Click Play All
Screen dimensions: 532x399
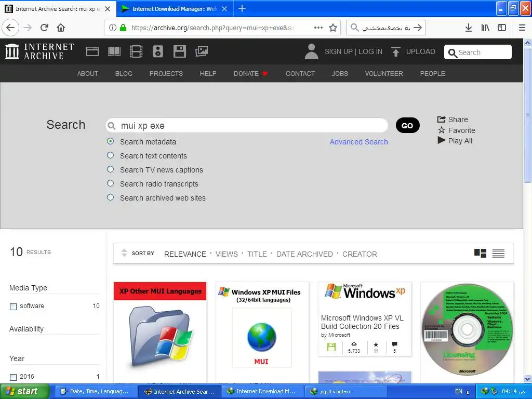(455, 141)
